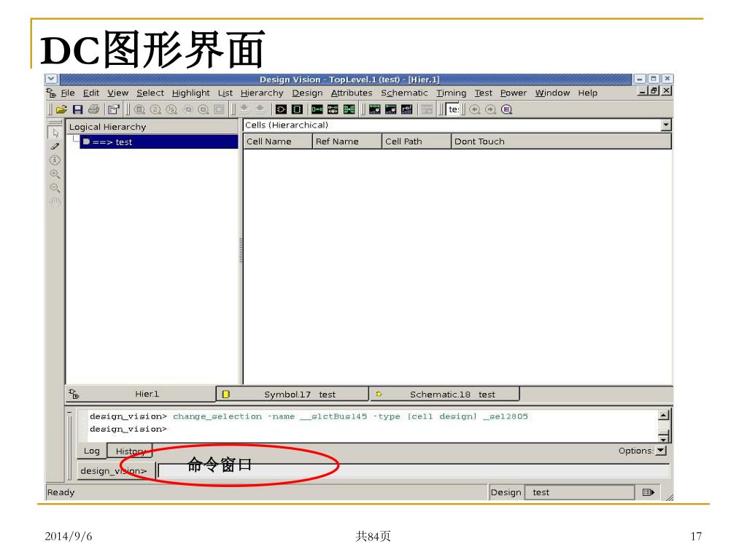Open the Schematic menu
747x560 pixels.
pyautogui.click(x=404, y=93)
